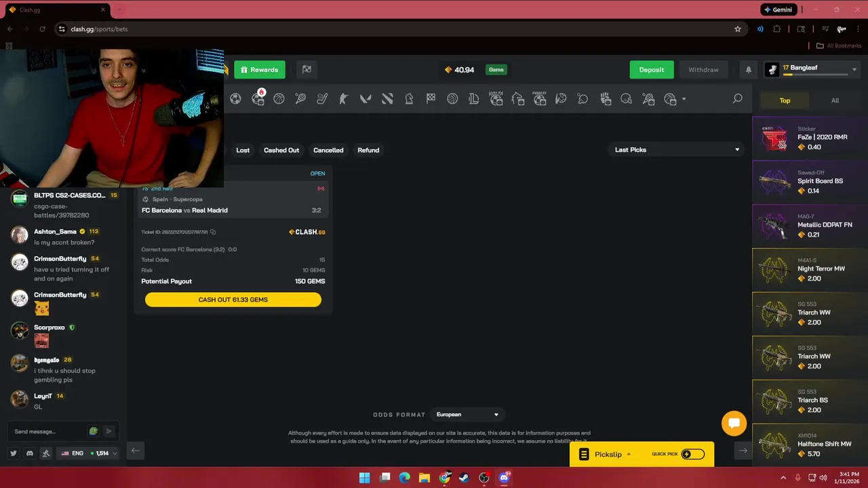Screen dimensions: 868x488
Task: Select the volleyball category icon
Action: coord(452,99)
